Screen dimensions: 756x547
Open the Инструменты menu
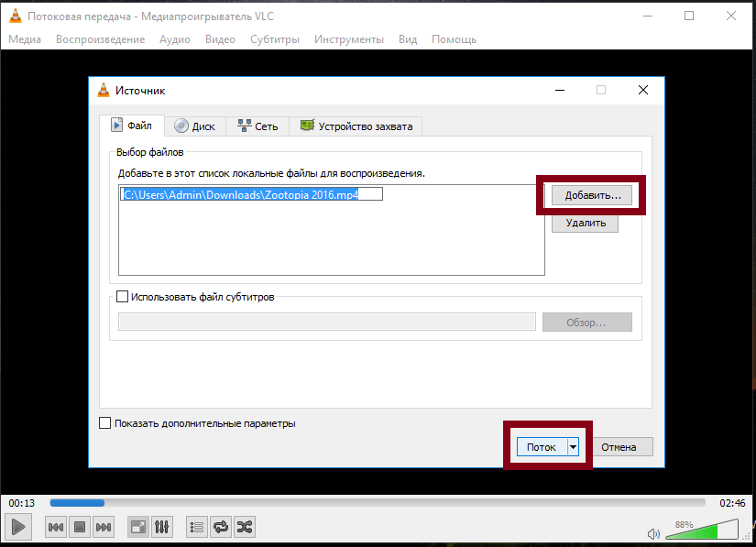(348, 39)
